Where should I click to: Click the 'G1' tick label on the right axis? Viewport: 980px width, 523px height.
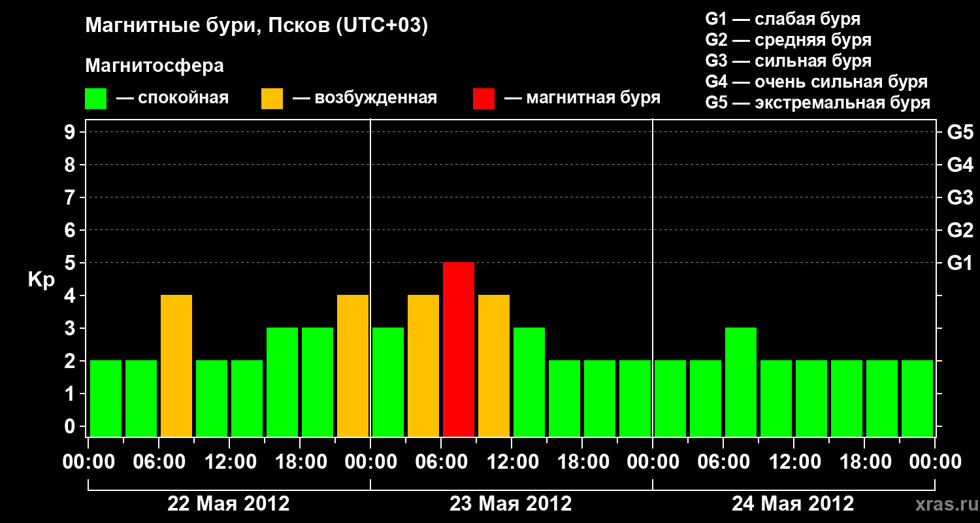(x=960, y=263)
